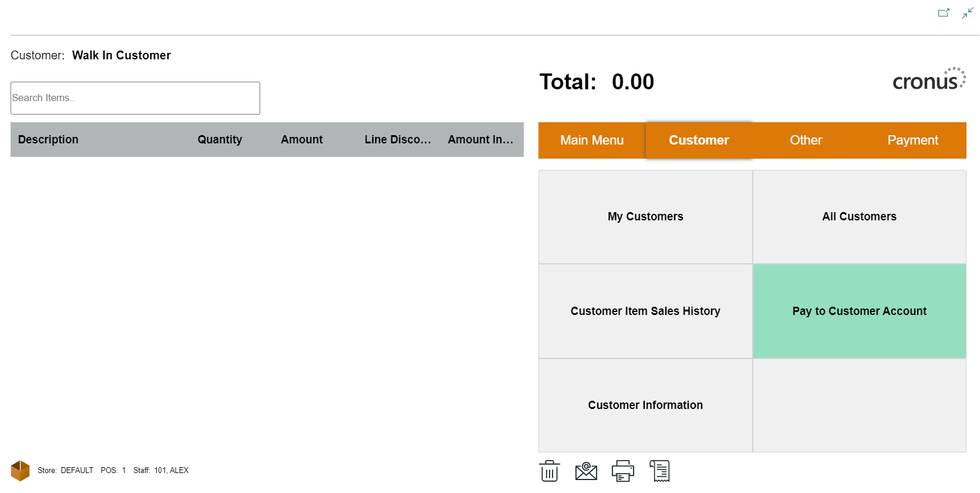Click the orange box store icon
This screenshot has width=980, height=493.
click(21, 471)
